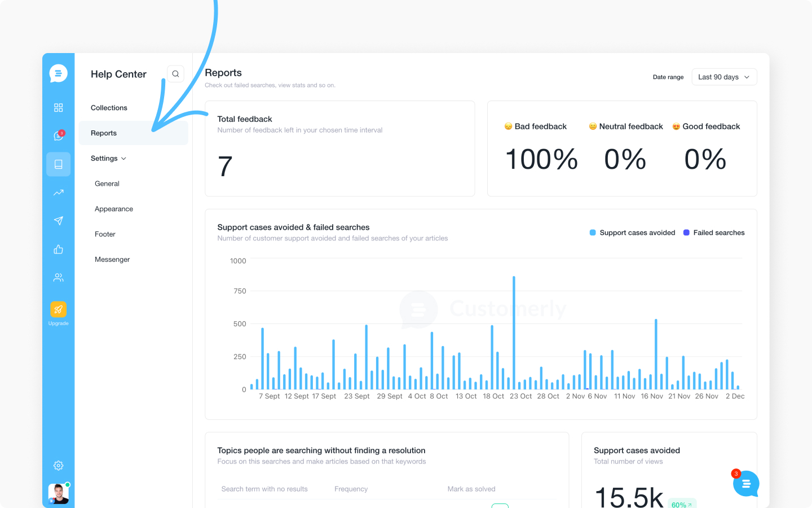The height and width of the screenshot is (508, 812).
Task: Open Footer settings
Action: pyautogui.click(x=105, y=234)
